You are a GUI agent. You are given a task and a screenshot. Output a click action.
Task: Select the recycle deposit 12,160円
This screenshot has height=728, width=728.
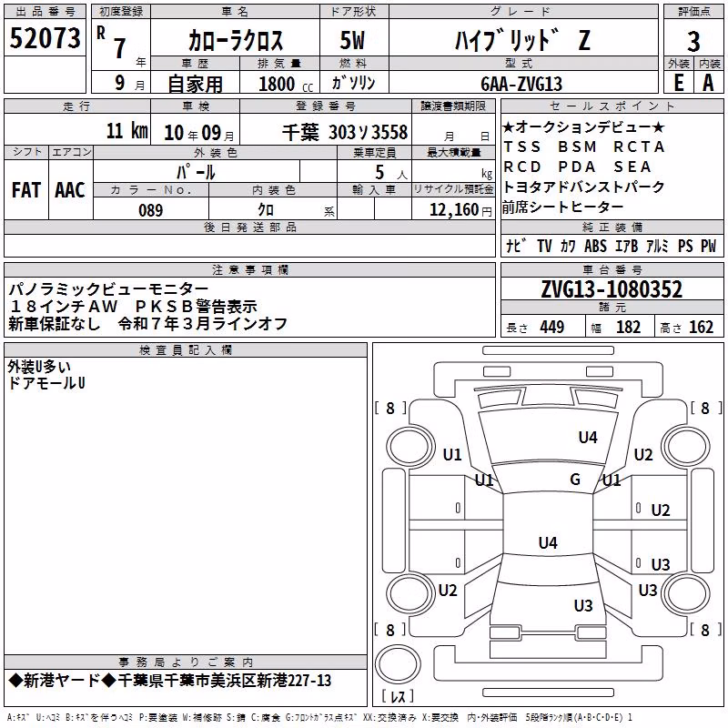click(460, 210)
